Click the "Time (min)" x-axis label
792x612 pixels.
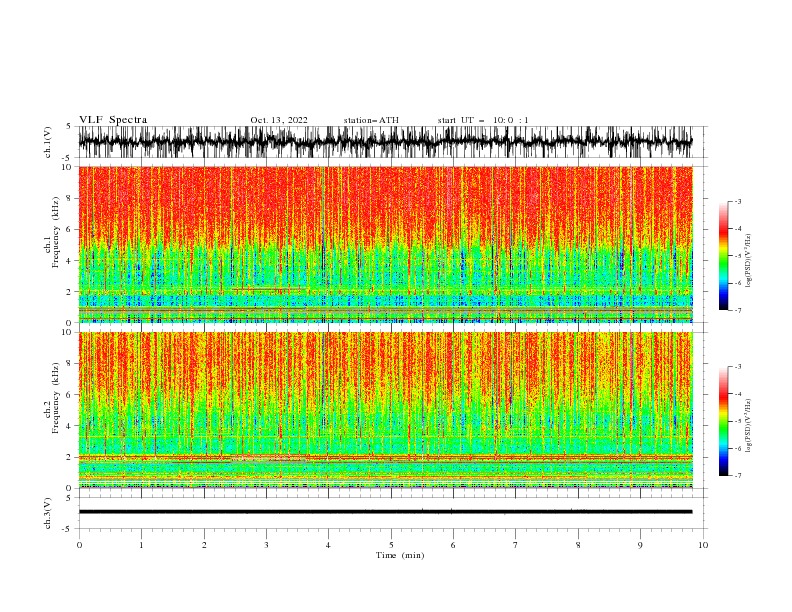[x=400, y=555]
